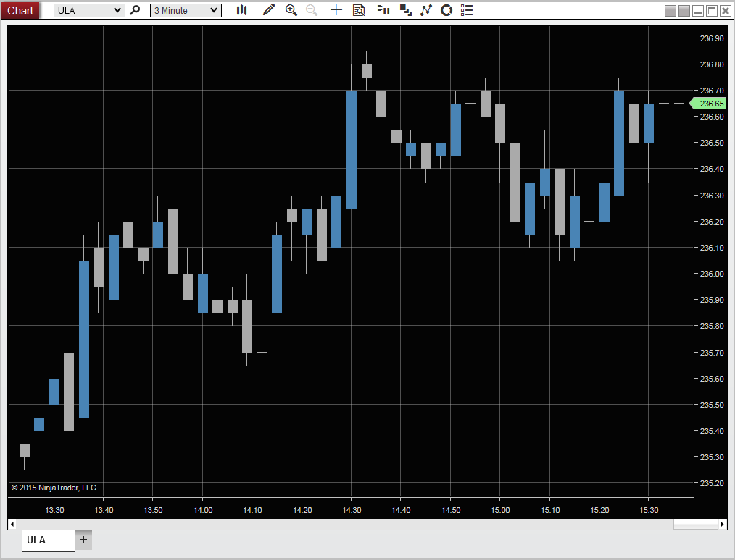Image resolution: width=735 pixels, height=560 pixels.
Task: Open the bar type candlestick icon
Action: click(x=242, y=10)
